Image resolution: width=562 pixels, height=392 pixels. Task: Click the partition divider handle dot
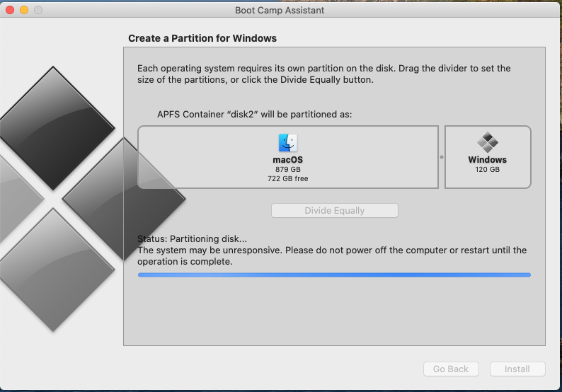point(442,157)
